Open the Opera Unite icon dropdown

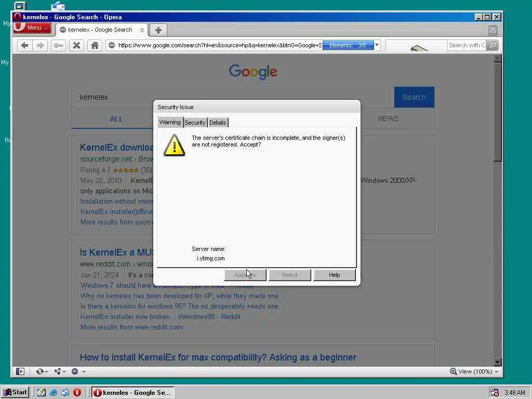click(60, 371)
